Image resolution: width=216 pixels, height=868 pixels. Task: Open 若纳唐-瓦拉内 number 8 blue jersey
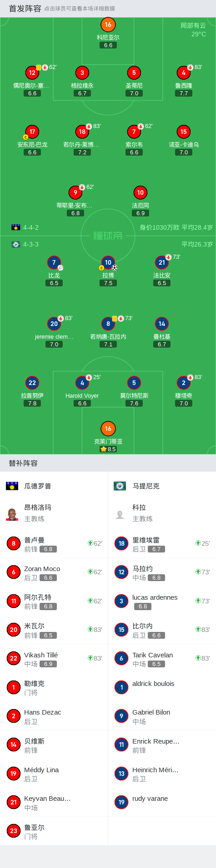tap(108, 324)
